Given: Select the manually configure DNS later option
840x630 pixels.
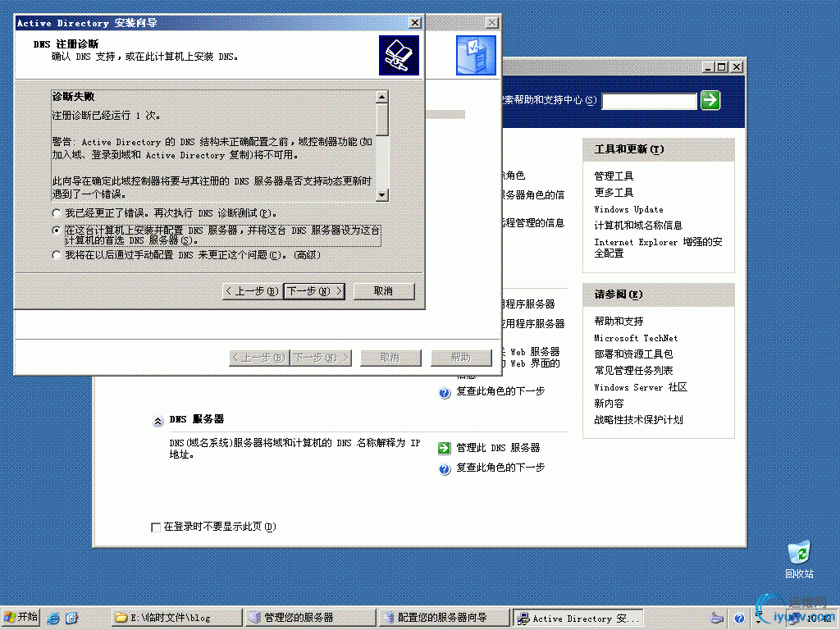Looking at the screenshot, I should pyautogui.click(x=57, y=255).
